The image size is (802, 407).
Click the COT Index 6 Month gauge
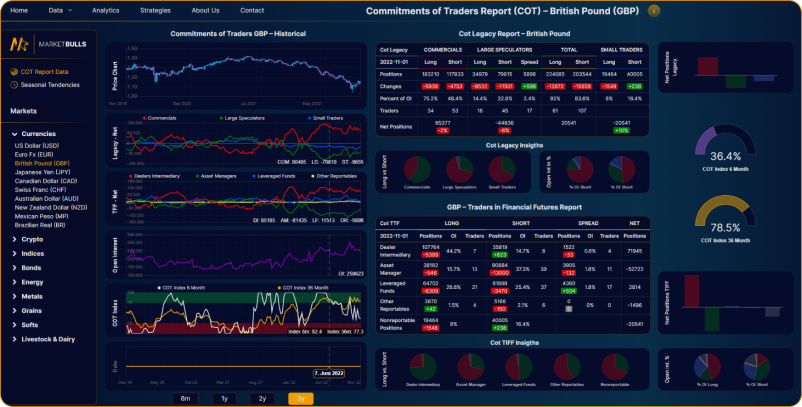(x=725, y=140)
